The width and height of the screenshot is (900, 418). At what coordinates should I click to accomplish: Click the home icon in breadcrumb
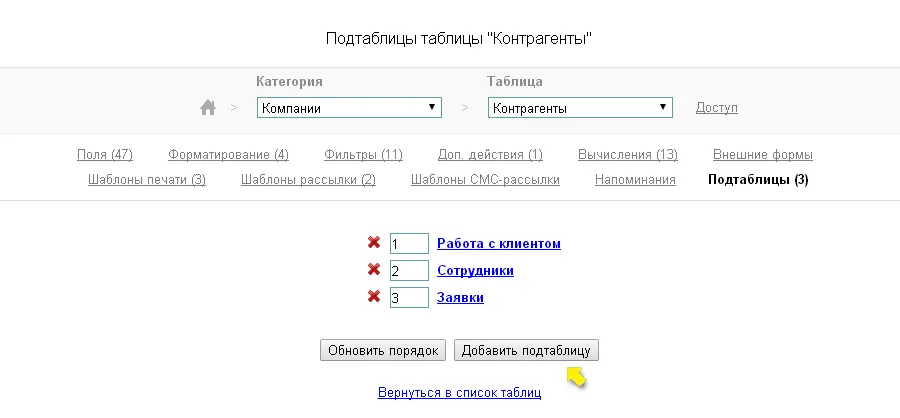208,107
